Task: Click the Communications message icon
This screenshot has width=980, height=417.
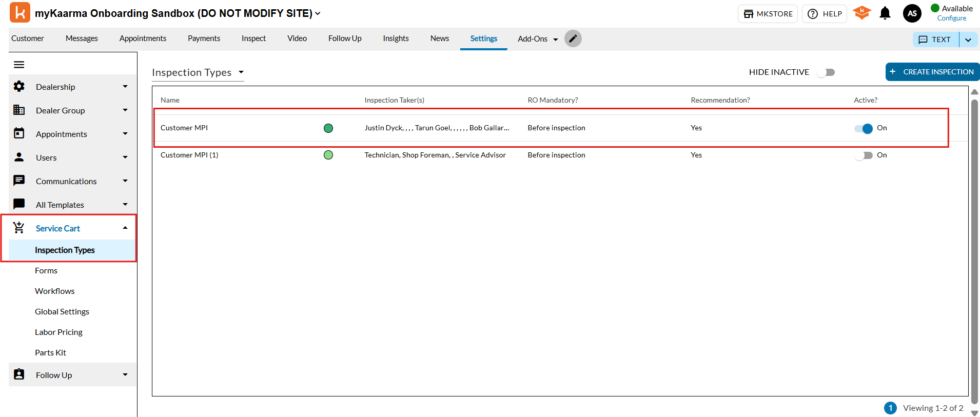Action: point(19,181)
